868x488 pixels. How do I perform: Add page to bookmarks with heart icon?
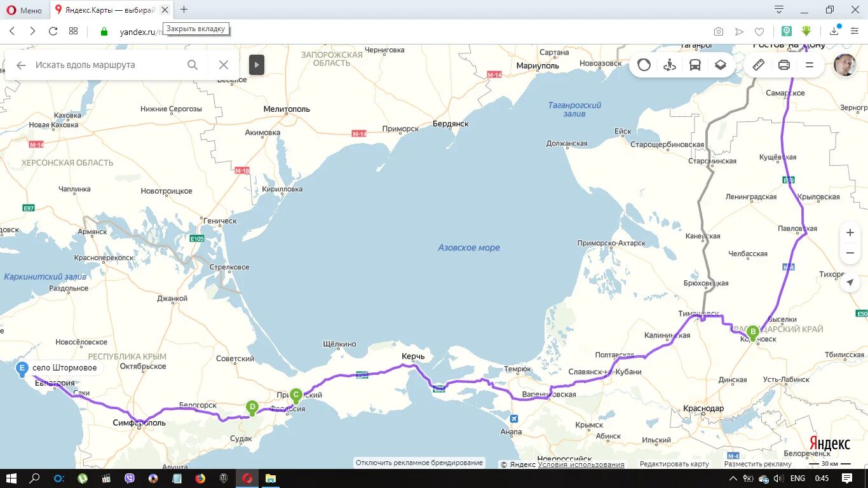759,32
